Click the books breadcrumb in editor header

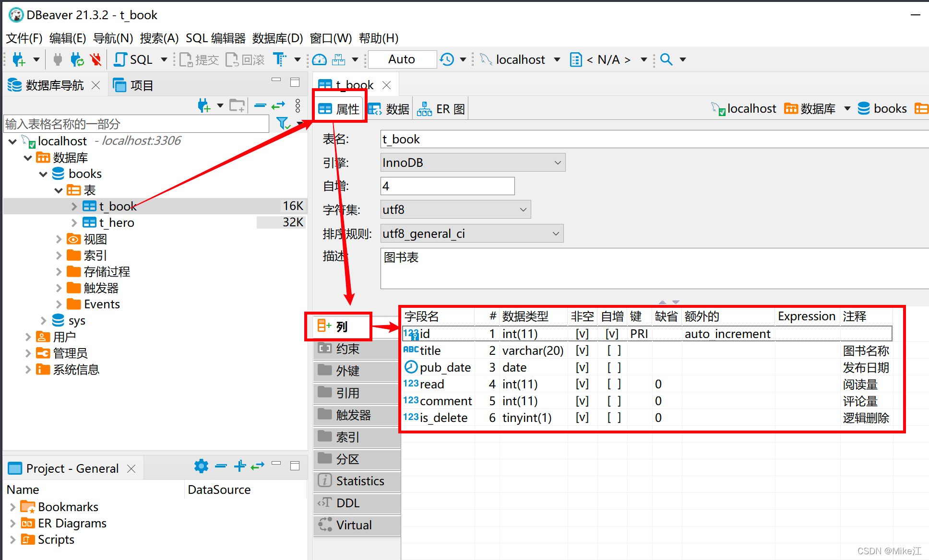click(882, 109)
